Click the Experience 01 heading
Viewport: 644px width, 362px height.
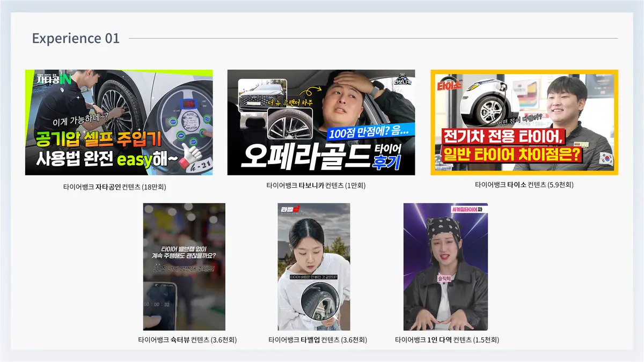click(x=76, y=39)
